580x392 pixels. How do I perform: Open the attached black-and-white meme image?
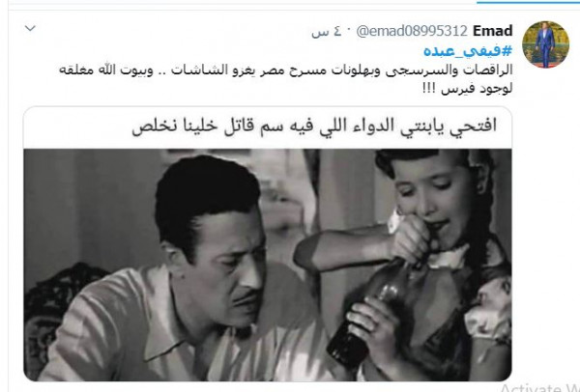click(x=268, y=265)
